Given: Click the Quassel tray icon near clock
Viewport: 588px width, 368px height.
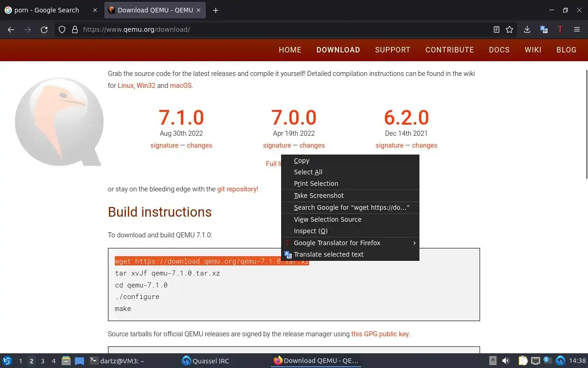Looking at the screenshot, I should 560,361.
